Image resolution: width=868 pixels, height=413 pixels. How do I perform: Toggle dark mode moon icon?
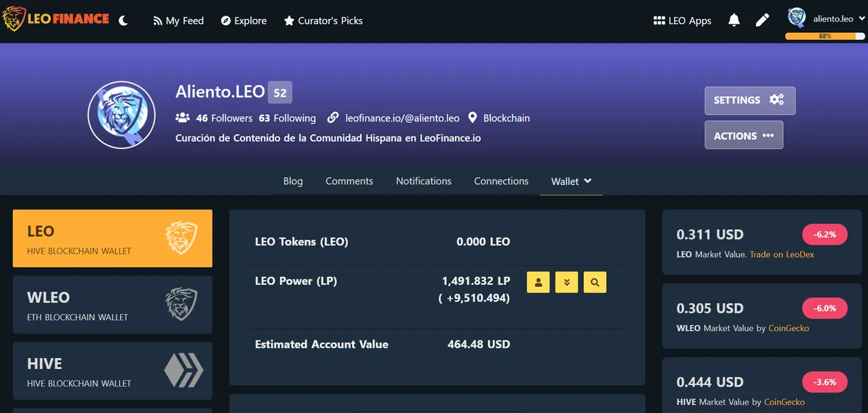[x=123, y=20]
